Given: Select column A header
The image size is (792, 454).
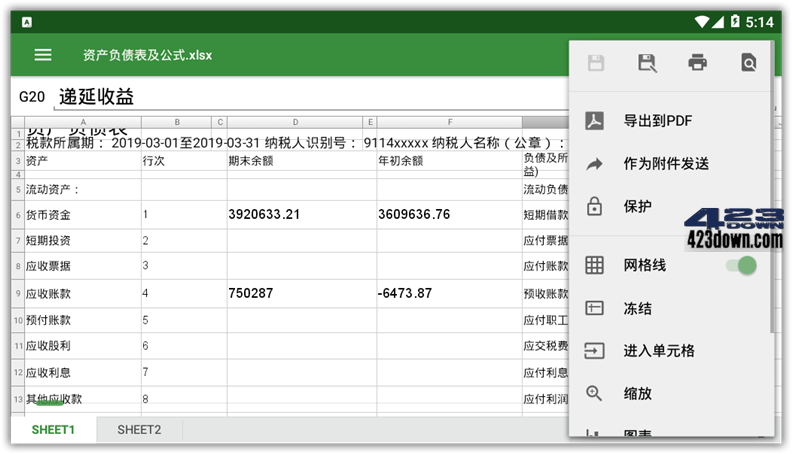Looking at the screenshot, I should click(x=83, y=122).
